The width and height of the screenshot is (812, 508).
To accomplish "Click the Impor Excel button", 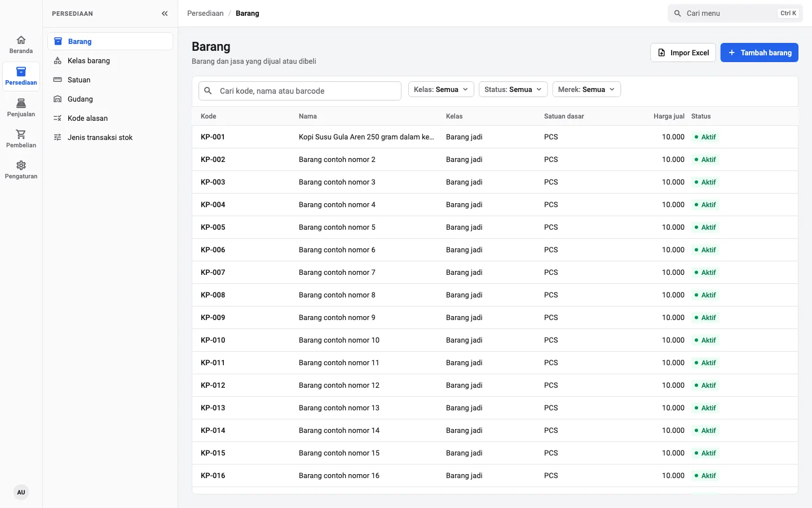I will pyautogui.click(x=683, y=52).
